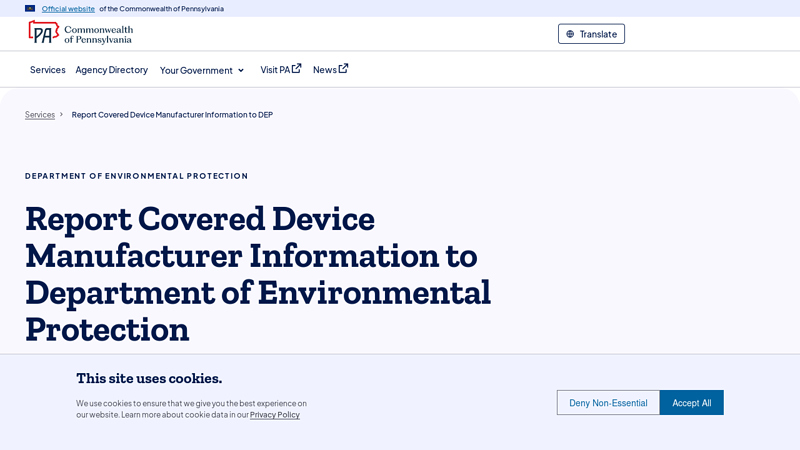The width and height of the screenshot is (800, 450).
Task: Click the globe icon in Translate button
Action: pos(570,34)
